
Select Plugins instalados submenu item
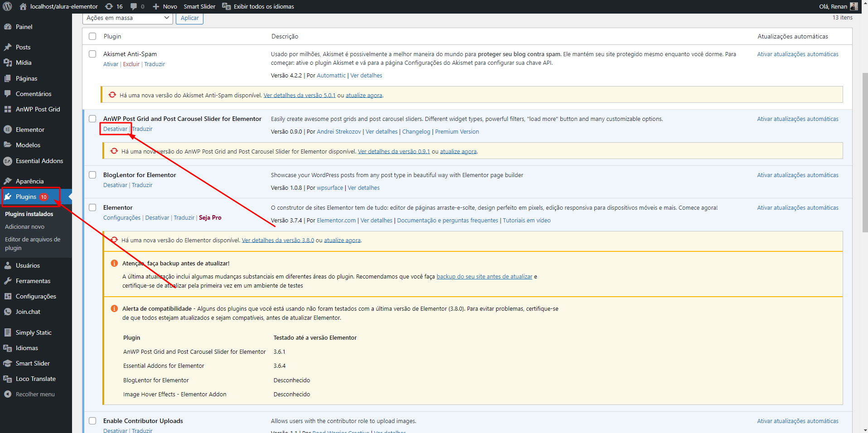click(29, 214)
